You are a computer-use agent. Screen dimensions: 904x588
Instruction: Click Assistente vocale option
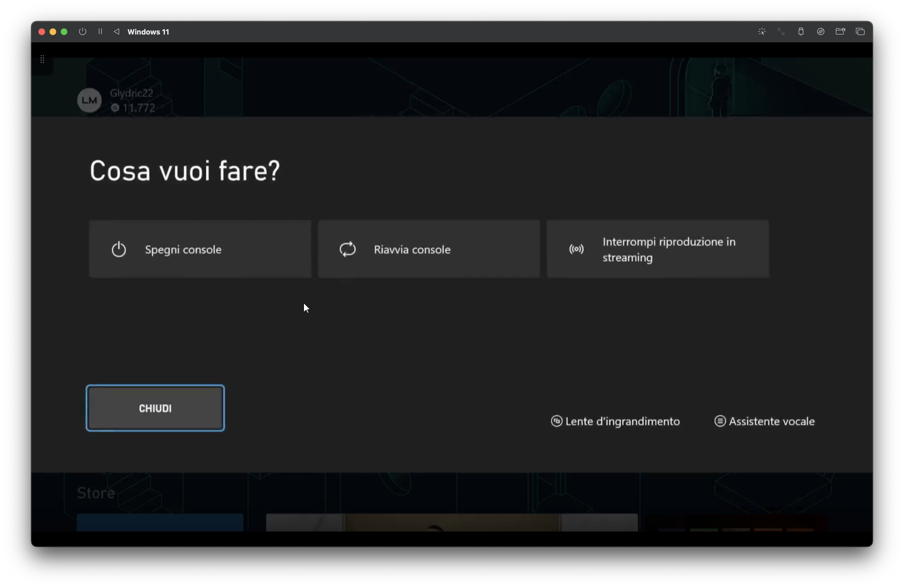764,421
